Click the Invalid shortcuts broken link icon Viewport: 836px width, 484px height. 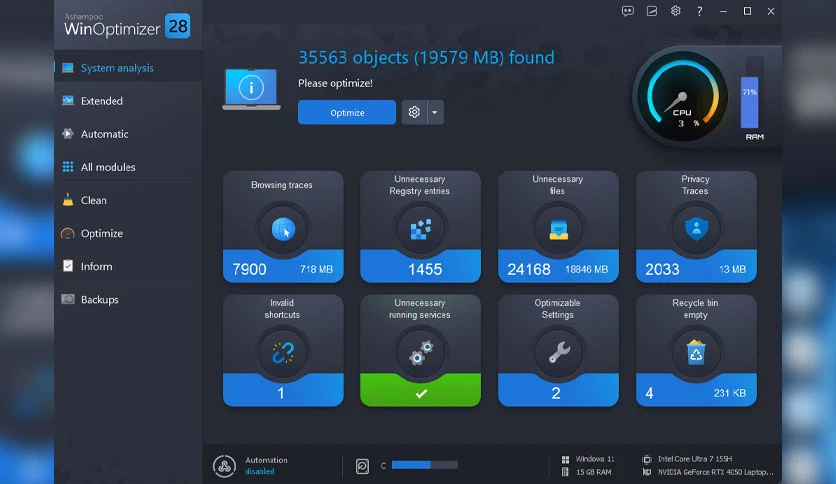click(x=283, y=353)
